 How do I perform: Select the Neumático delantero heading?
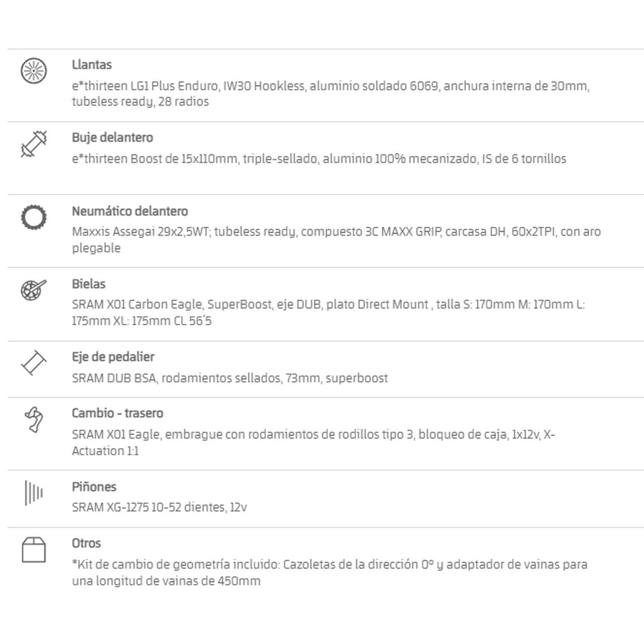pyautogui.click(x=130, y=211)
